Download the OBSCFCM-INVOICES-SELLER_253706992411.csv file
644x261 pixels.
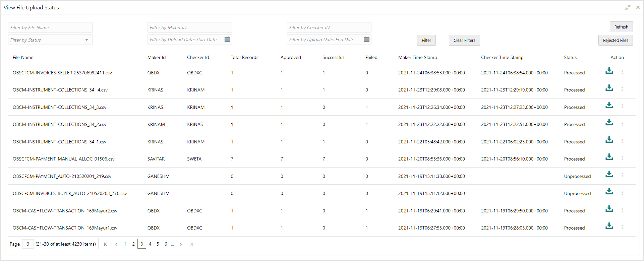[x=609, y=71]
